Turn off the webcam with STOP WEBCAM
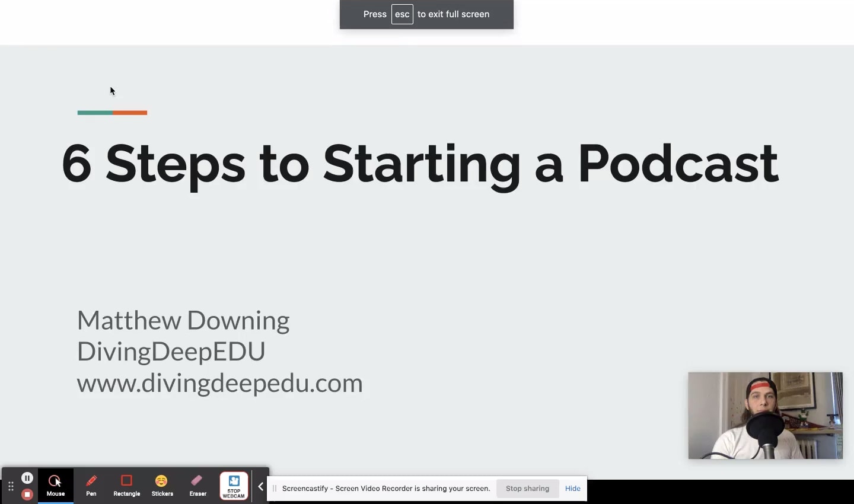 click(234, 485)
